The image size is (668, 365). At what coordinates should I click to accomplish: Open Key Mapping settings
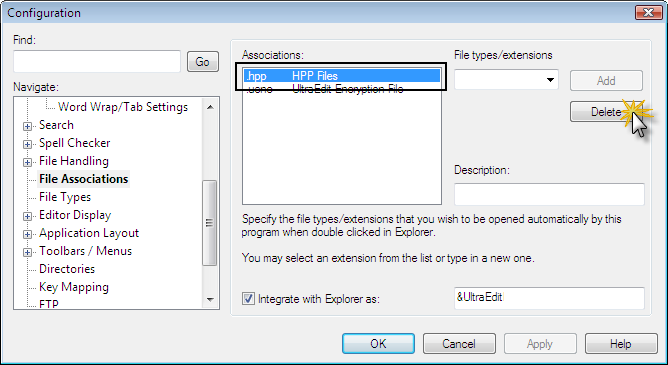coord(74,287)
